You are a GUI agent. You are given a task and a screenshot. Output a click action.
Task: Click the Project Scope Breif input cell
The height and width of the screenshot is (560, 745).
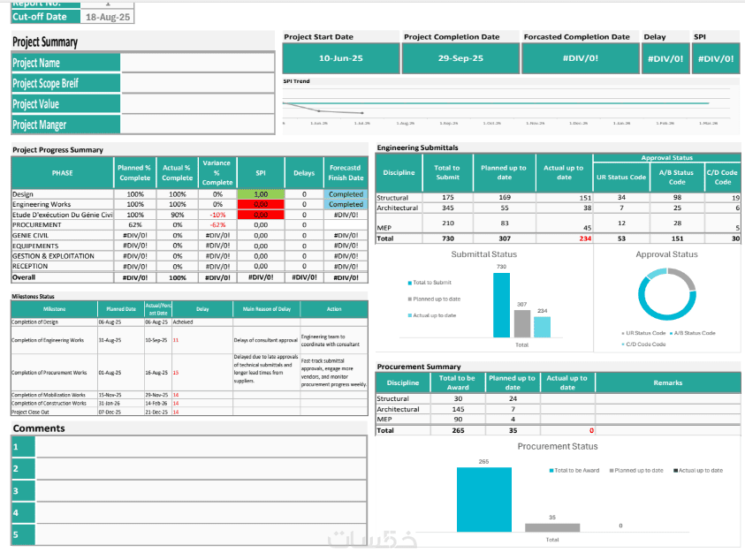click(x=198, y=83)
